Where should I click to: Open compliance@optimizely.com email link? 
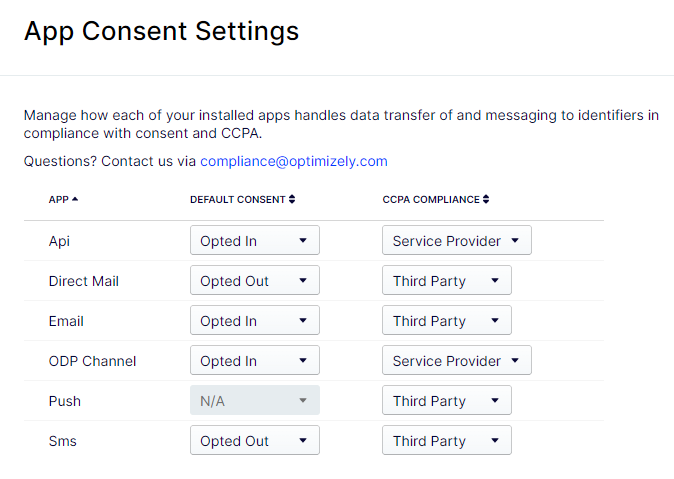coord(294,161)
